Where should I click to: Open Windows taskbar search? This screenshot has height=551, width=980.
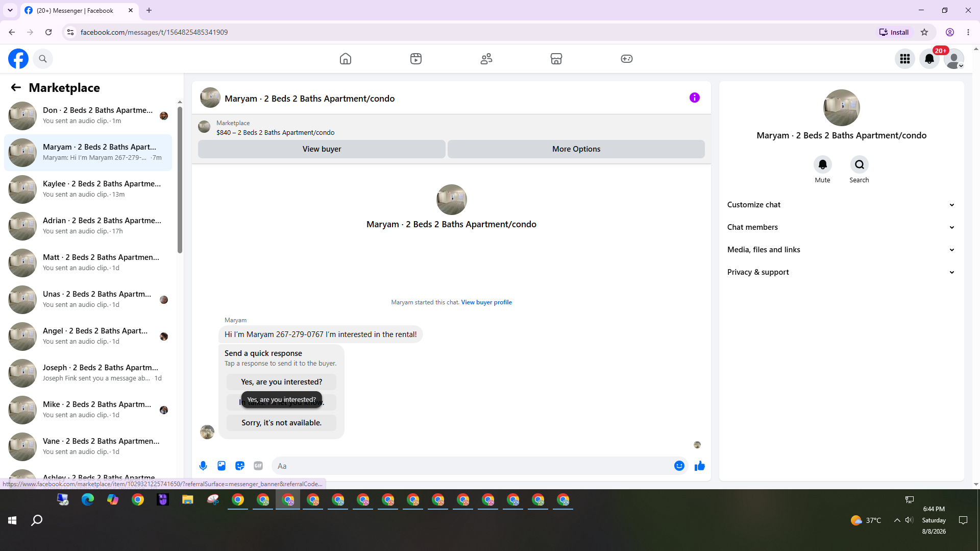(37, 520)
